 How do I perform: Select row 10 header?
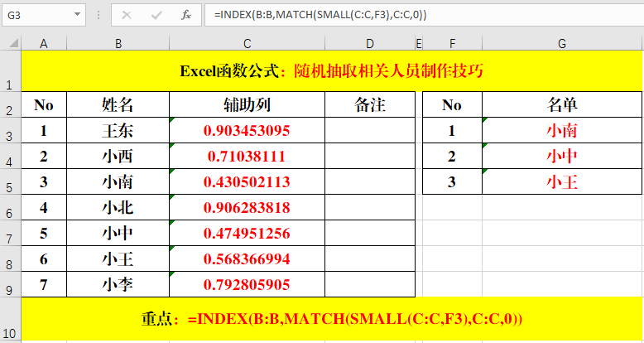coord(11,319)
